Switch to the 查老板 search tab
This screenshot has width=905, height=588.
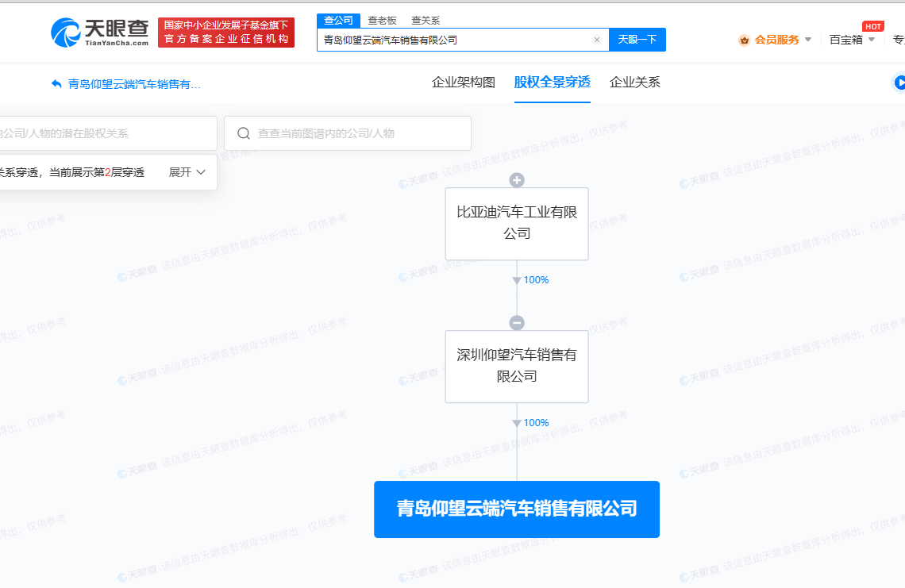[x=382, y=21]
